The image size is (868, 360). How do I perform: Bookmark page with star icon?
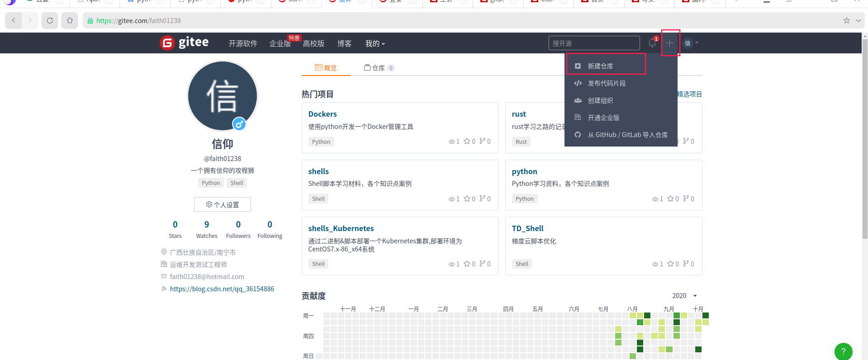click(x=847, y=20)
